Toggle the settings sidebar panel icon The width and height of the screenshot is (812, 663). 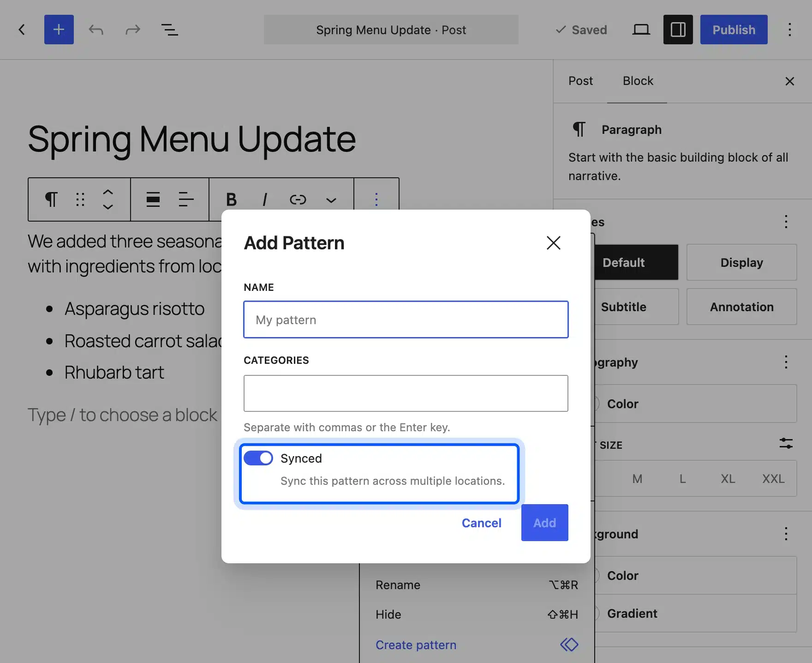[x=678, y=30]
